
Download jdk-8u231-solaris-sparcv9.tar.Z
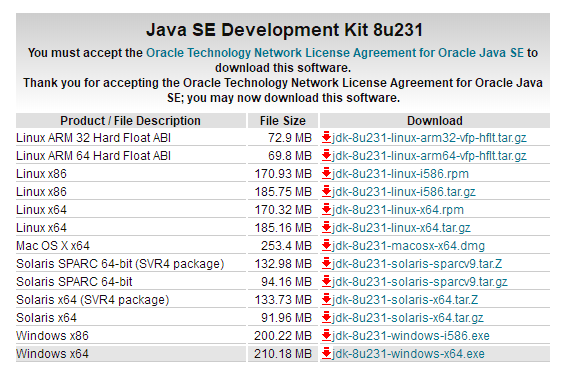[417, 264]
